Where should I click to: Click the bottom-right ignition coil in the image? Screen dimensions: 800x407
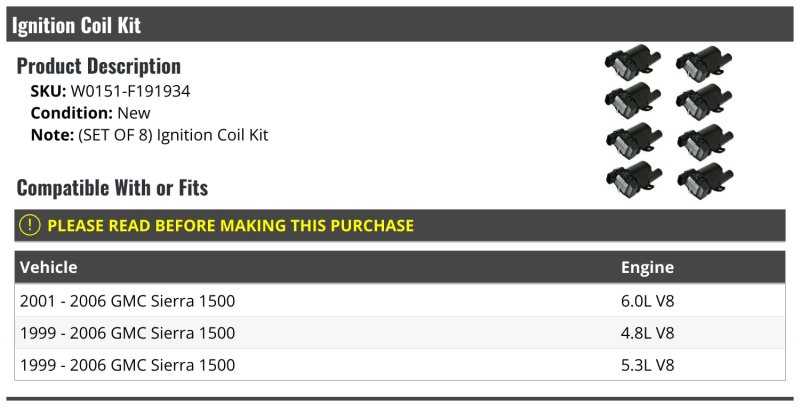pos(706,181)
